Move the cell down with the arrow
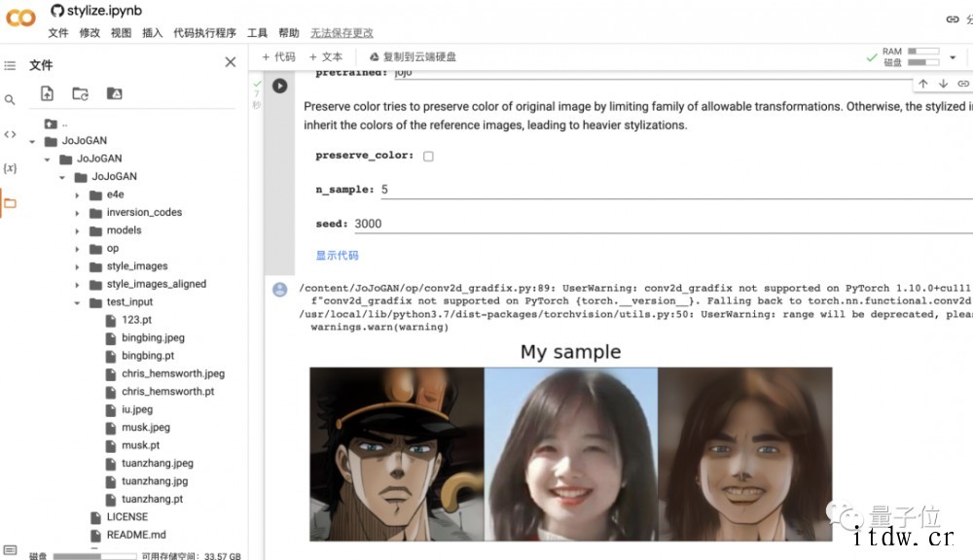This screenshot has width=973, height=560. point(943,84)
